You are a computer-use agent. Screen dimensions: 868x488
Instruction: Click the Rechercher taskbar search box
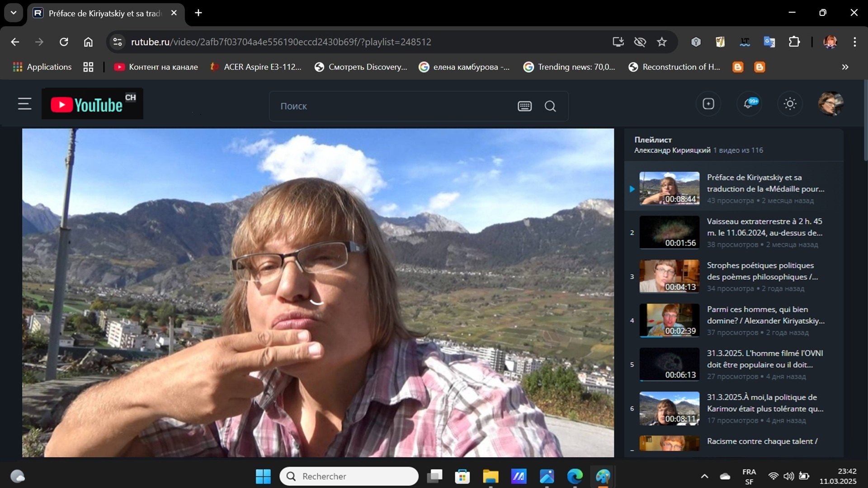(x=349, y=476)
